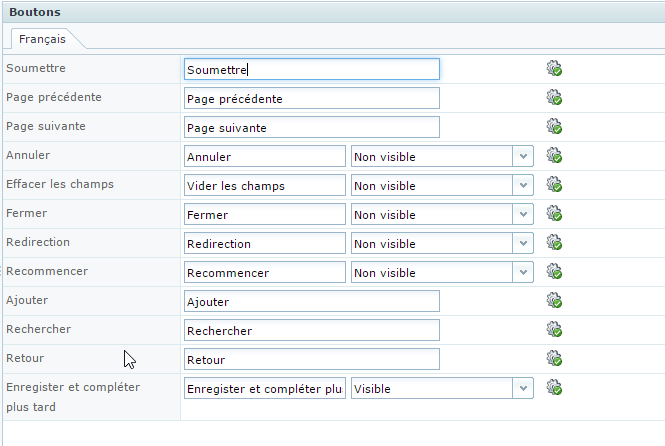Open the Fermer visibility dropdown
The width and height of the screenshot is (665, 446).
click(x=442, y=215)
